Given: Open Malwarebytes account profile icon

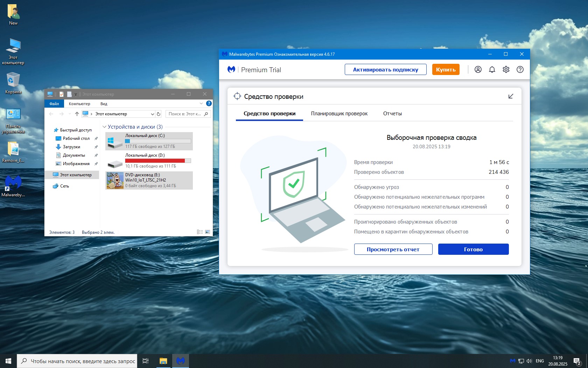Looking at the screenshot, I should pos(478,69).
